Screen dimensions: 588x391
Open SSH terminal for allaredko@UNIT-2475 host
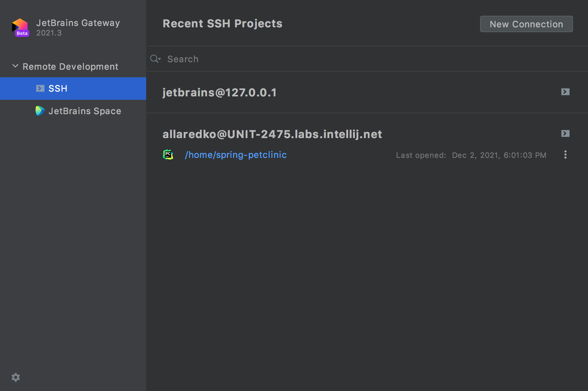(x=565, y=134)
